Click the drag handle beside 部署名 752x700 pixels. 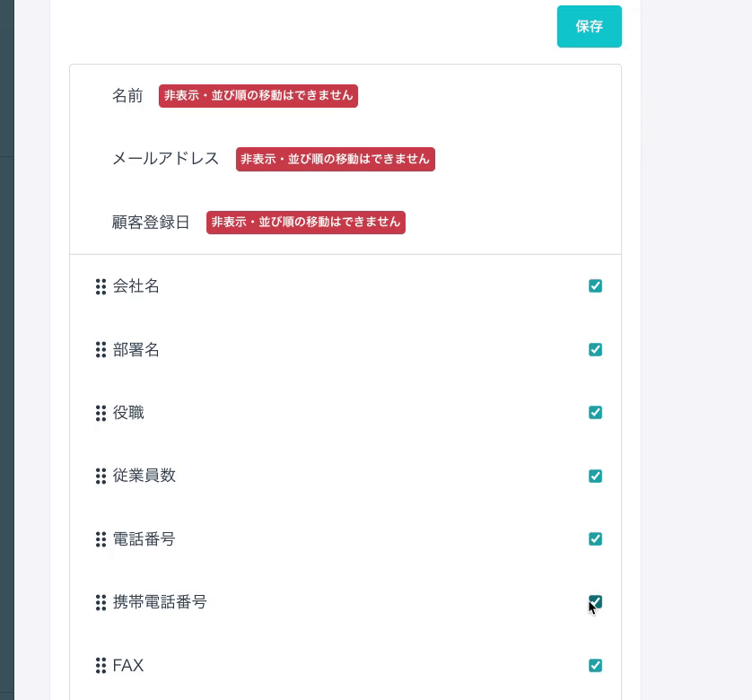pos(101,350)
